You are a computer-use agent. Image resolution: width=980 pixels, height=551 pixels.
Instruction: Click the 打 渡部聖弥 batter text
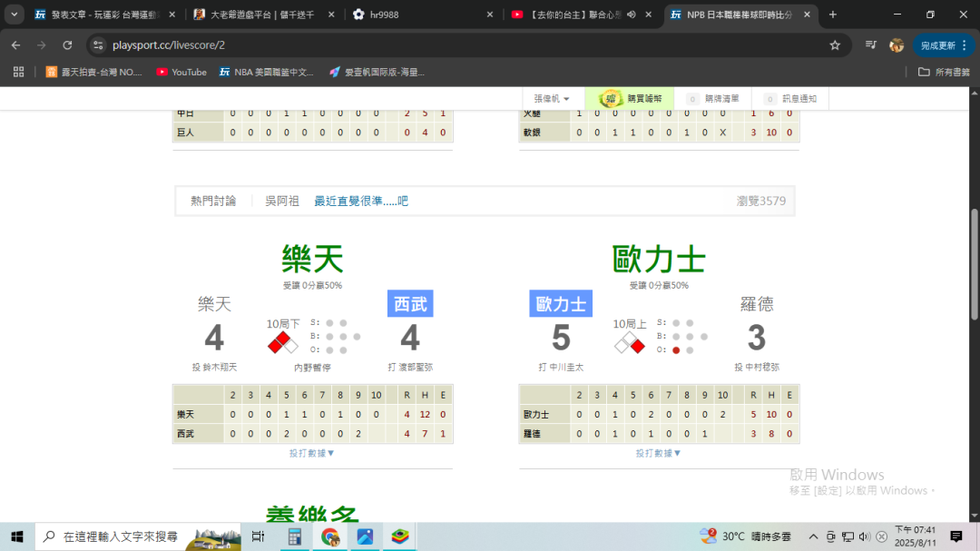410,367
